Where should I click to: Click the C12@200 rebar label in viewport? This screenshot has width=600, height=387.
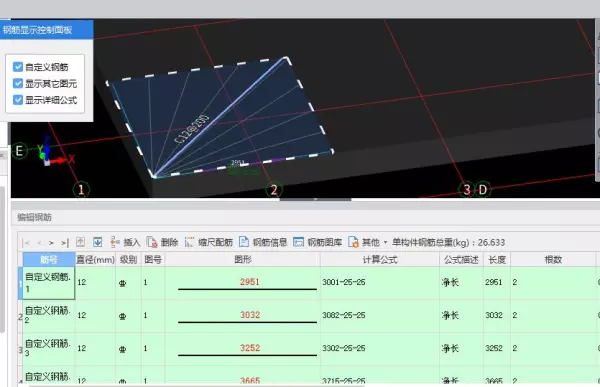point(192,129)
